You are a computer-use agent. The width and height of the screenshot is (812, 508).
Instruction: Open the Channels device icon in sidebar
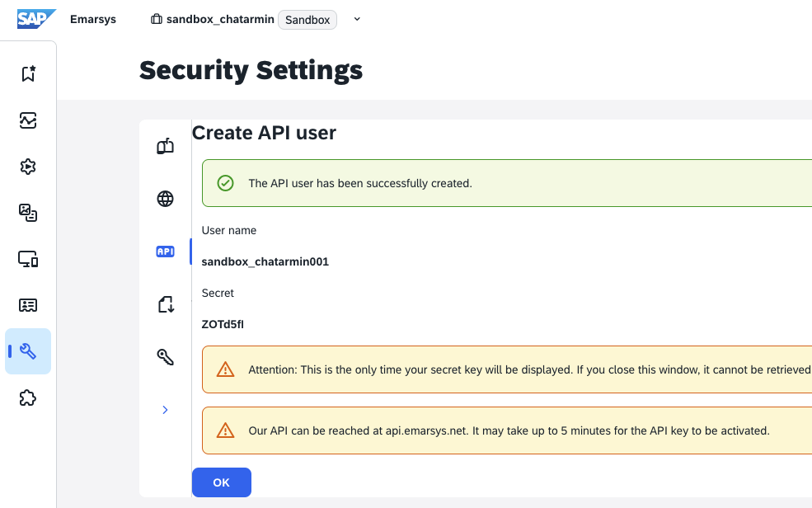28,259
